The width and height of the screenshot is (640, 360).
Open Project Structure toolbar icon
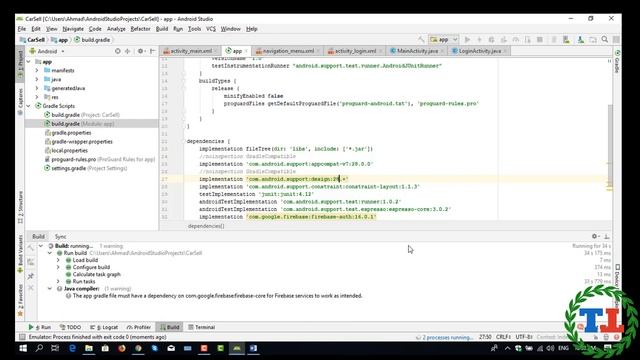click(593, 40)
